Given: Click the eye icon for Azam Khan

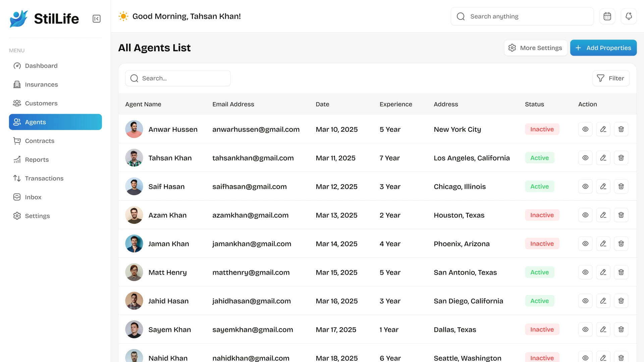Looking at the screenshot, I should 585,215.
